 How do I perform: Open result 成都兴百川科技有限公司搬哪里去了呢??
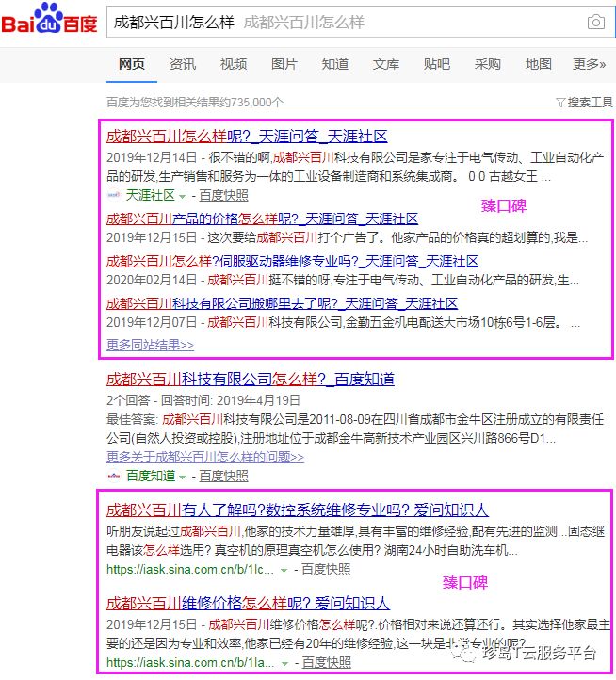[x=282, y=303]
